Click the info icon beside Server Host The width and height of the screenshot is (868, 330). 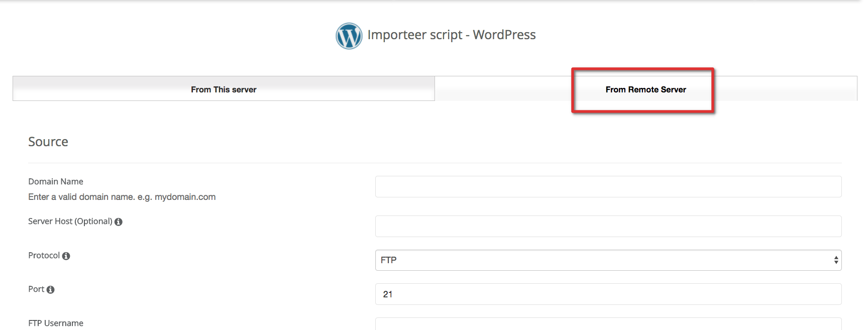tap(119, 222)
